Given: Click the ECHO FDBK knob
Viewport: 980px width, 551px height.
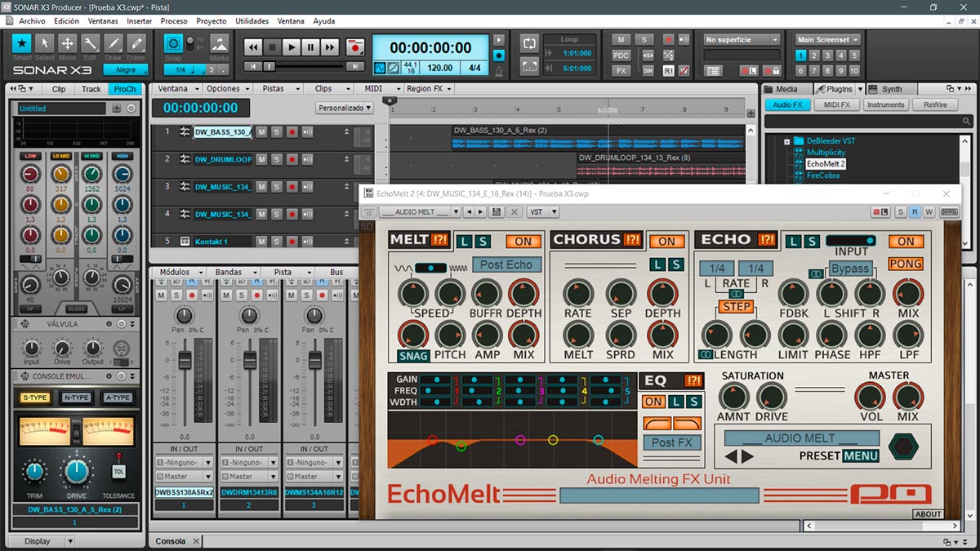Looking at the screenshot, I should 793,292.
